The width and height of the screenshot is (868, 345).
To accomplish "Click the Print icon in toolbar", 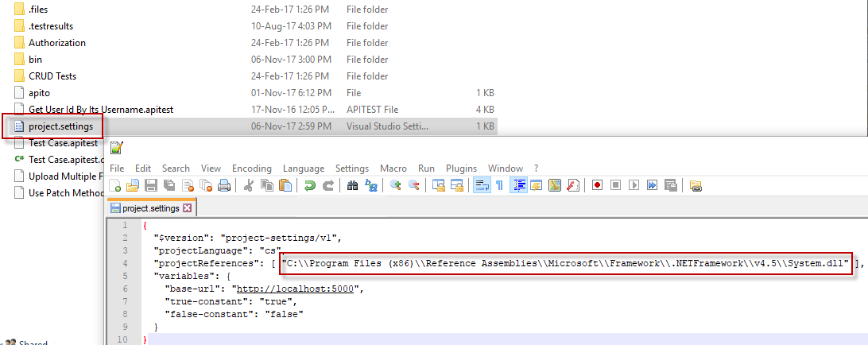I will [x=224, y=185].
